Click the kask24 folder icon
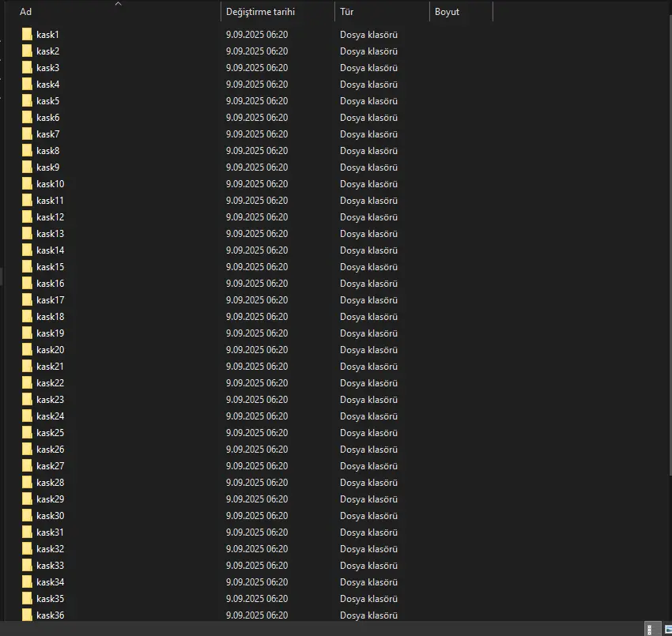The width and height of the screenshot is (672, 636). pos(27,416)
